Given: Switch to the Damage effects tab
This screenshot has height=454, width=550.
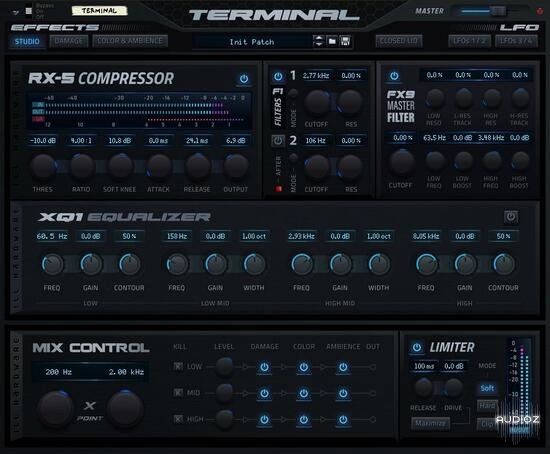Looking at the screenshot, I should point(68,41).
